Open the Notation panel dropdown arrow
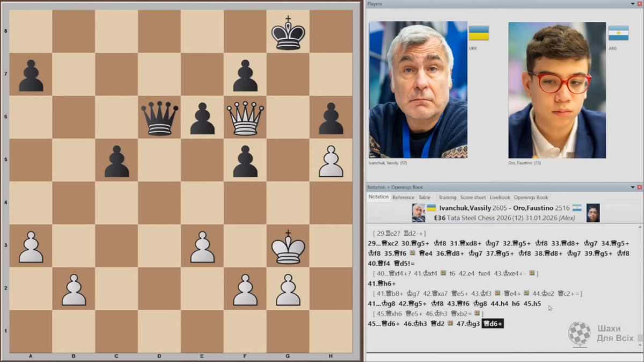The height and width of the screenshot is (362, 644). point(632,187)
